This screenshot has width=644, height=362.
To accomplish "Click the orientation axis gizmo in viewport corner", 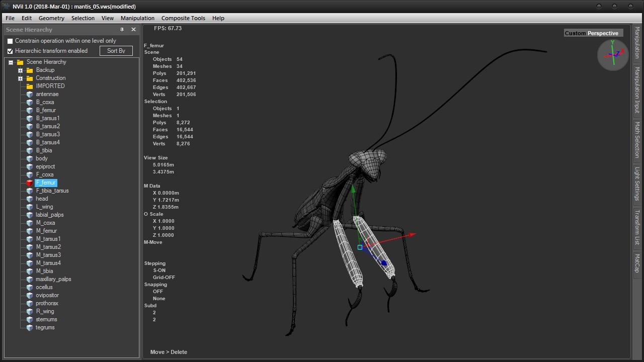I will (x=613, y=55).
